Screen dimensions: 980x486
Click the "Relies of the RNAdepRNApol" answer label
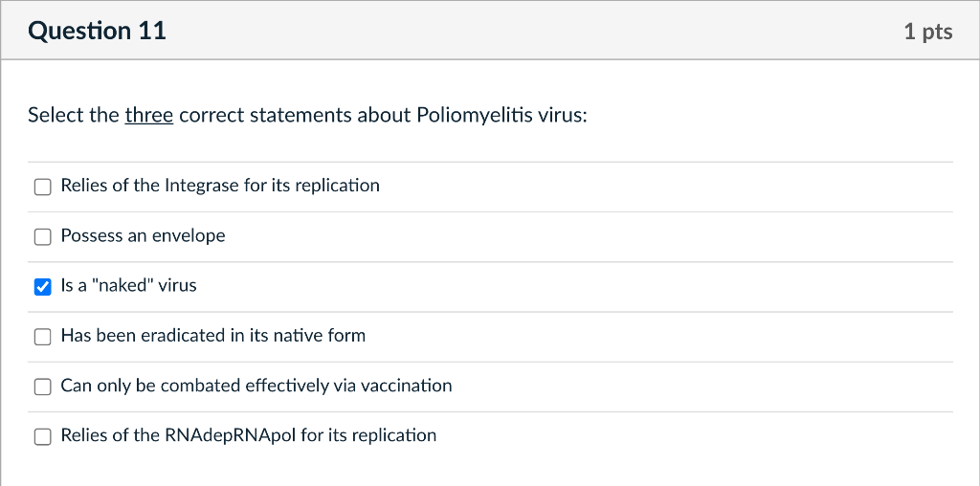[248, 435]
